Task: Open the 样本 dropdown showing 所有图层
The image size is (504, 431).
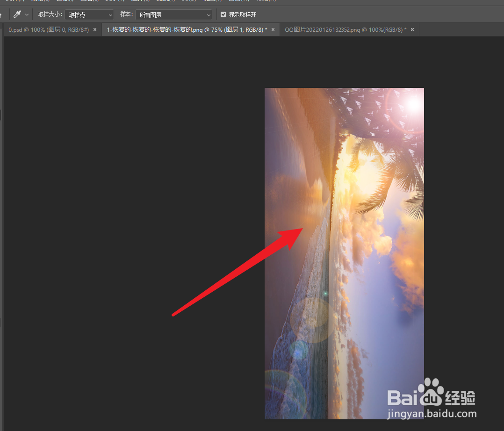Action: coord(173,15)
